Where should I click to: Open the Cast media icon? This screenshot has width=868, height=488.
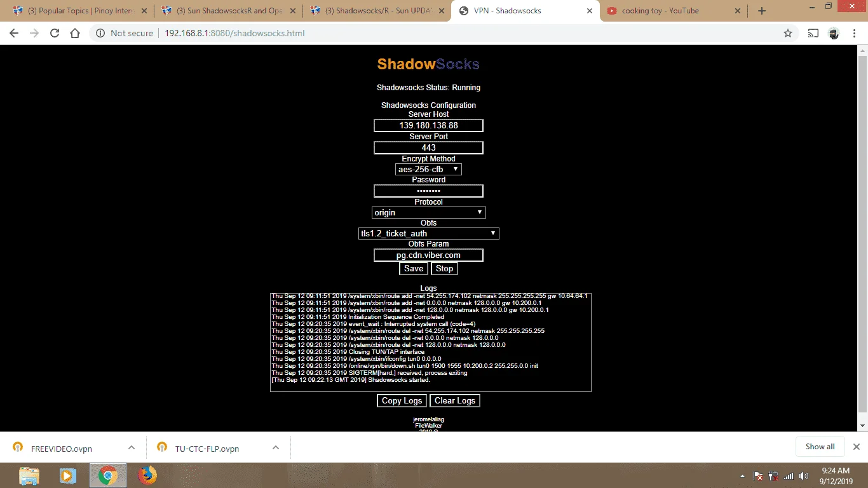[x=813, y=33]
